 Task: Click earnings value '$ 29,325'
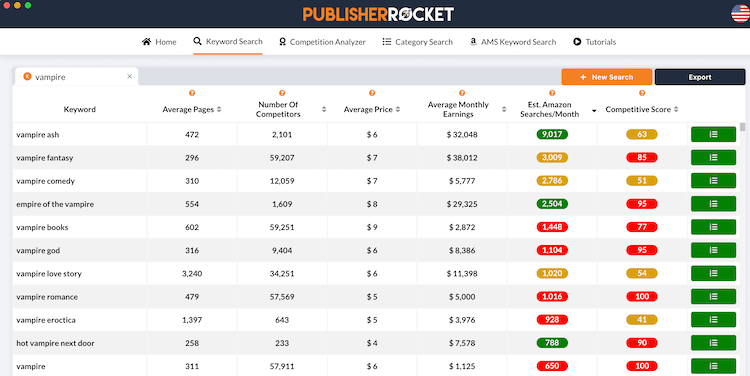point(462,204)
